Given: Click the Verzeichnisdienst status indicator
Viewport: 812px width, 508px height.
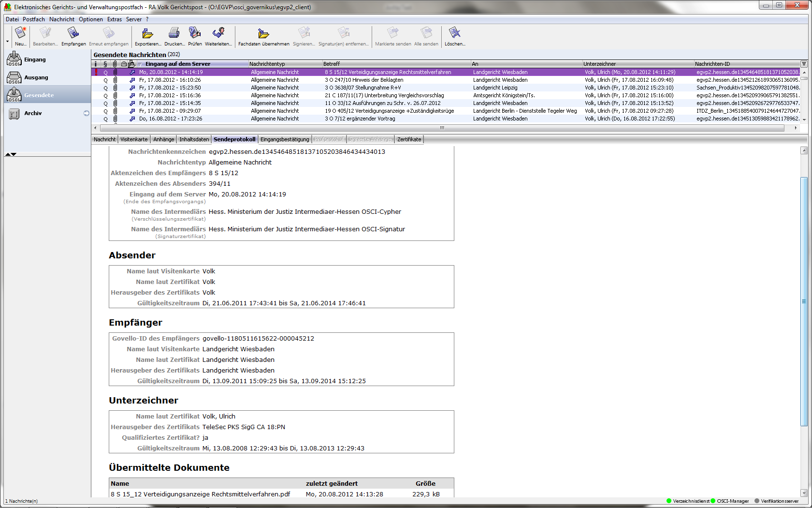Looking at the screenshot, I should coord(688,501).
